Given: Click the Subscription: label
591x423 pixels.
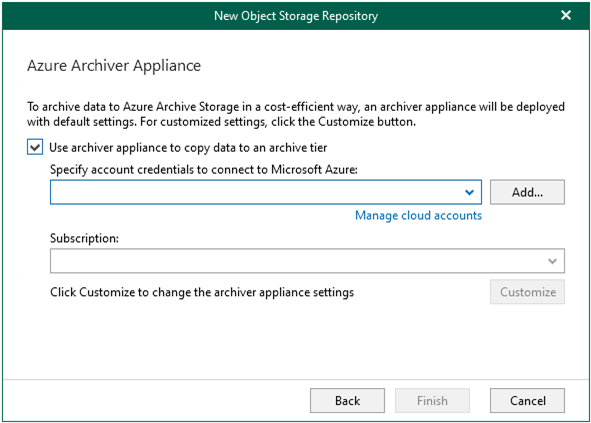Looking at the screenshot, I should pos(84,238).
